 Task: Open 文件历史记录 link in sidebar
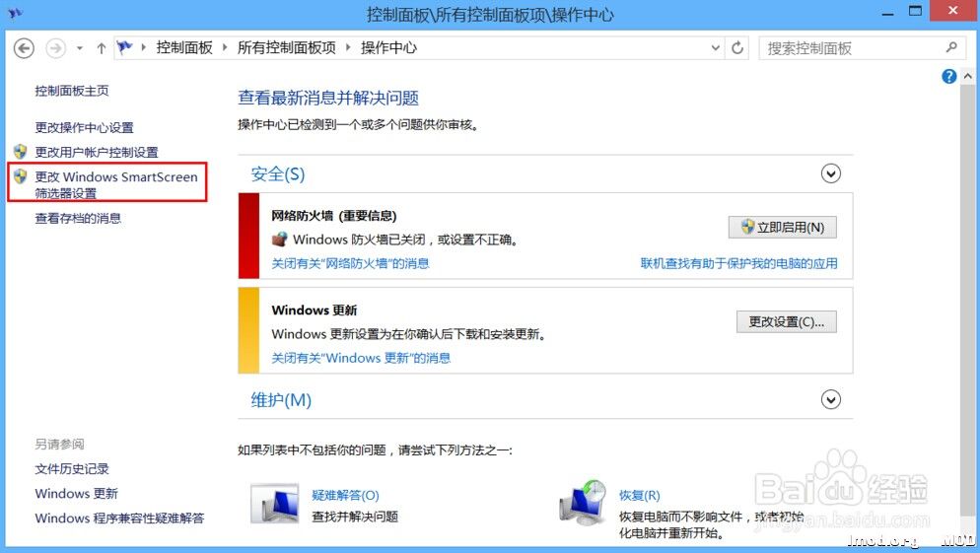click(72, 469)
